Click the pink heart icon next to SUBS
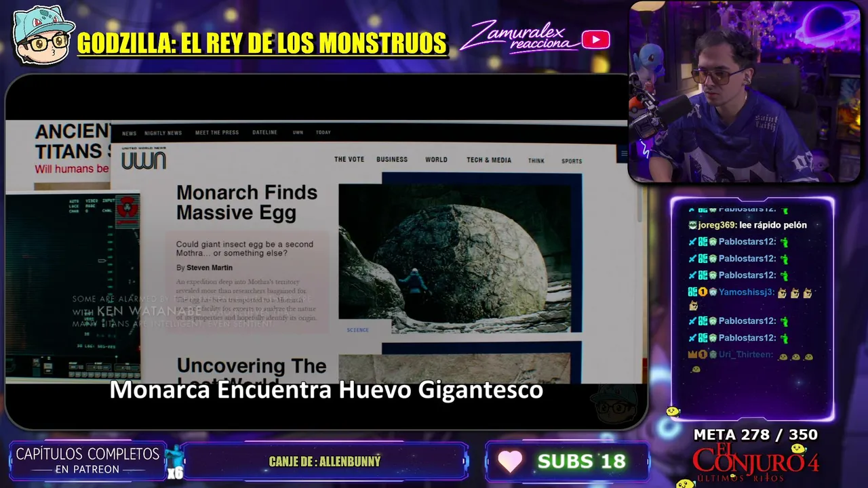 click(x=510, y=462)
